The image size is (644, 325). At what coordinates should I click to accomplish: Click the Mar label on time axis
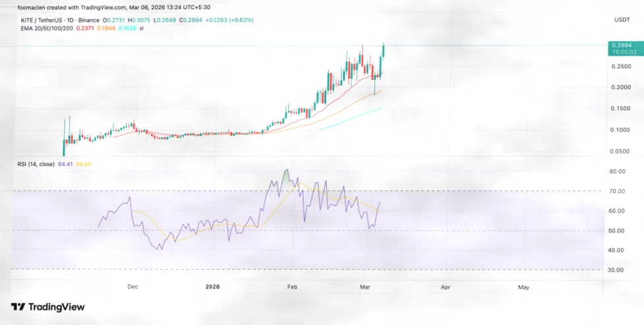[366, 287]
